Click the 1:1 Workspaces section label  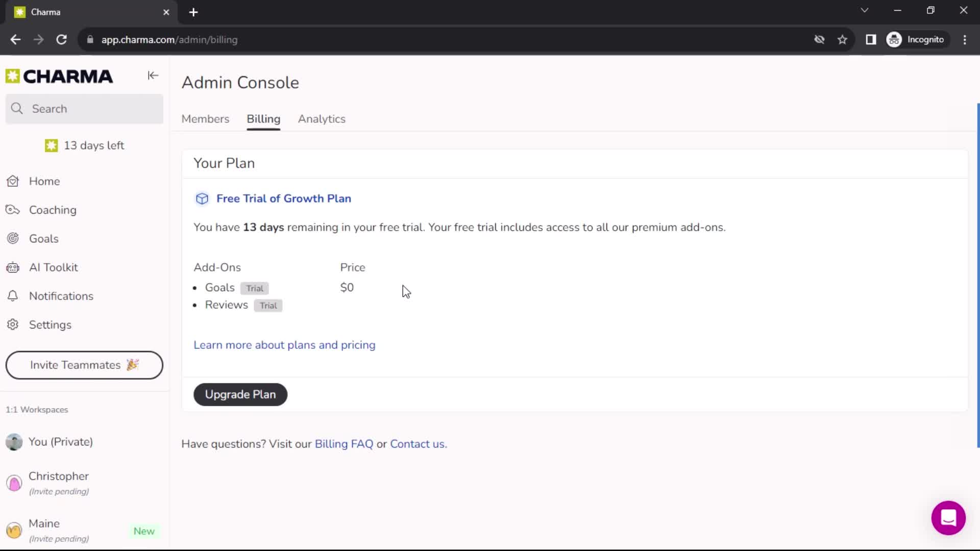pyautogui.click(x=37, y=410)
